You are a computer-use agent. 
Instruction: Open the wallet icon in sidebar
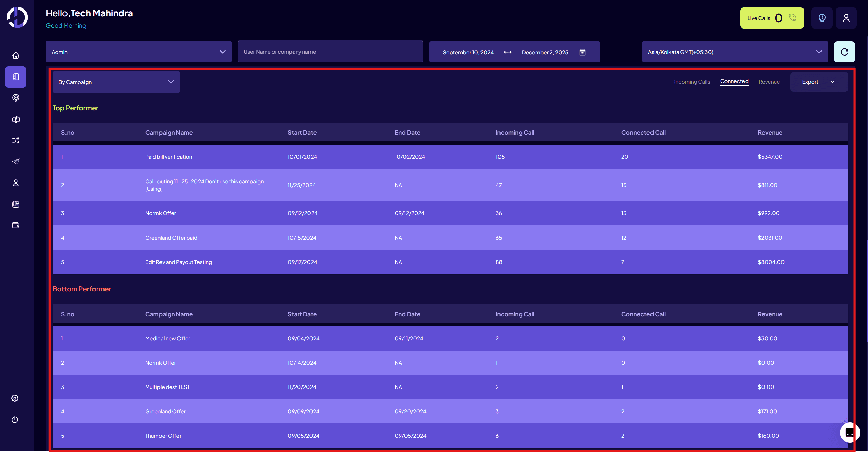click(x=16, y=225)
